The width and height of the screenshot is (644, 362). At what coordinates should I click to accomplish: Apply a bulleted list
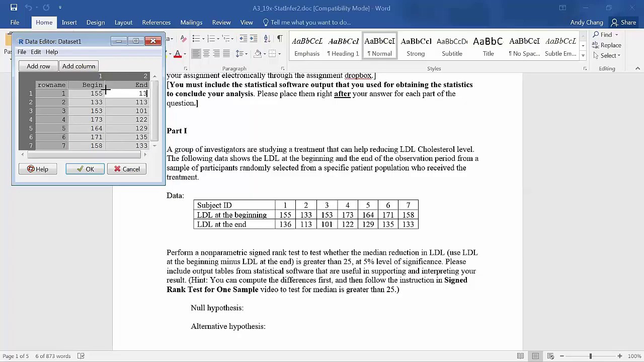click(x=196, y=39)
